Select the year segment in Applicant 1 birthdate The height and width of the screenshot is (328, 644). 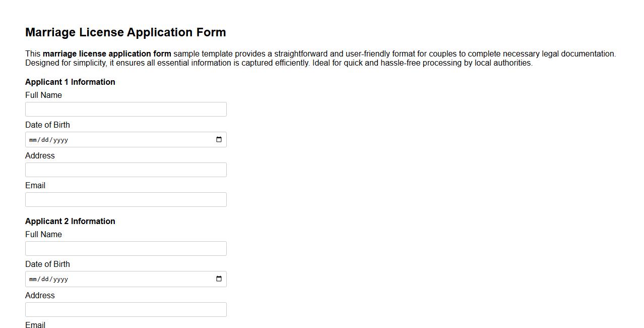(60, 140)
